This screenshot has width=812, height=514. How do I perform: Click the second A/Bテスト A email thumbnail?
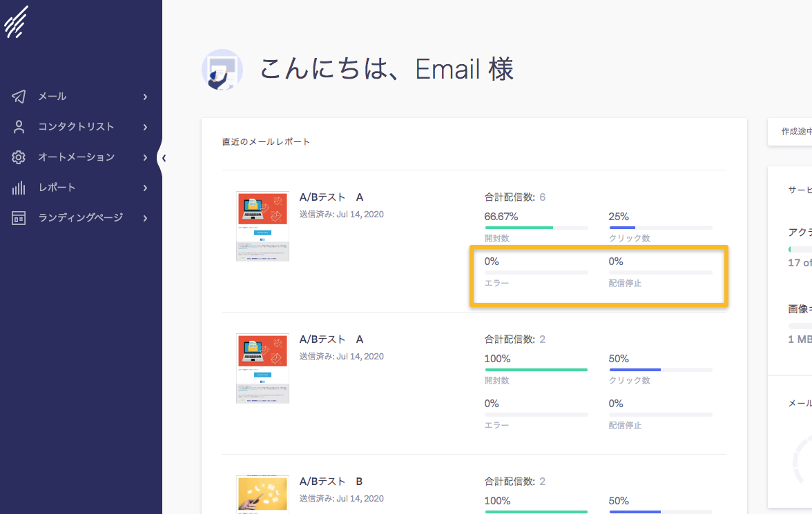262,368
